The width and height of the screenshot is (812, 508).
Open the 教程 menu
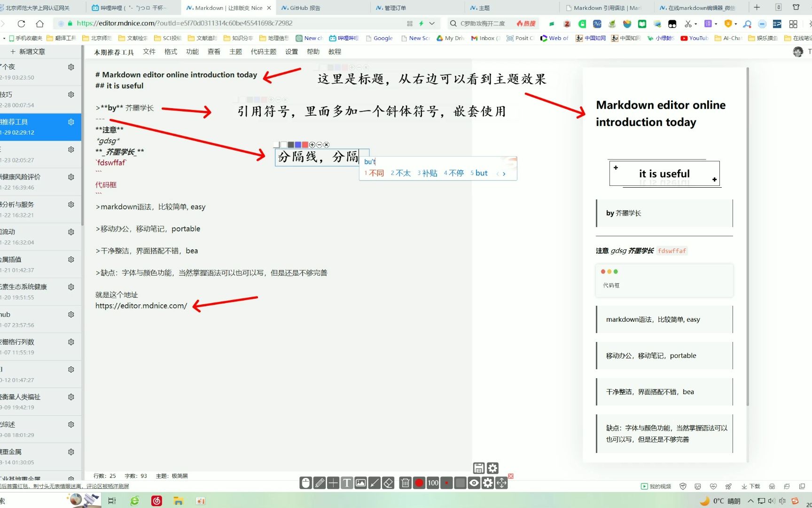tap(335, 52)
